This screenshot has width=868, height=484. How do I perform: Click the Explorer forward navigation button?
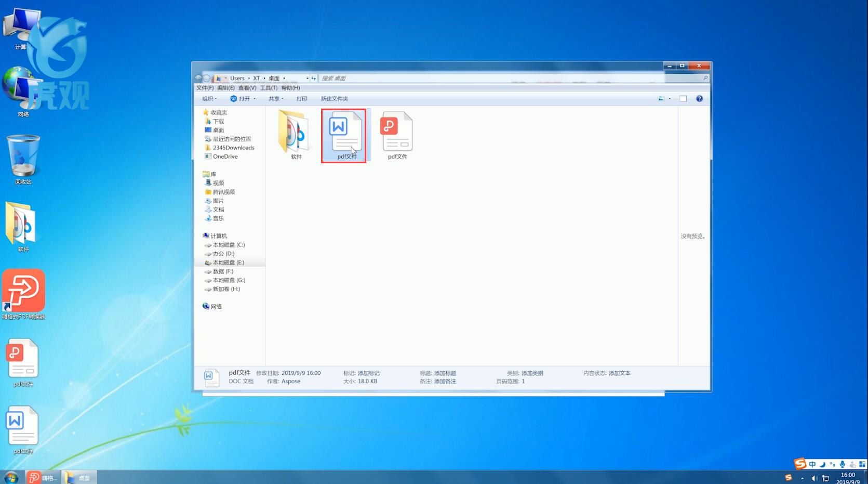207,79
